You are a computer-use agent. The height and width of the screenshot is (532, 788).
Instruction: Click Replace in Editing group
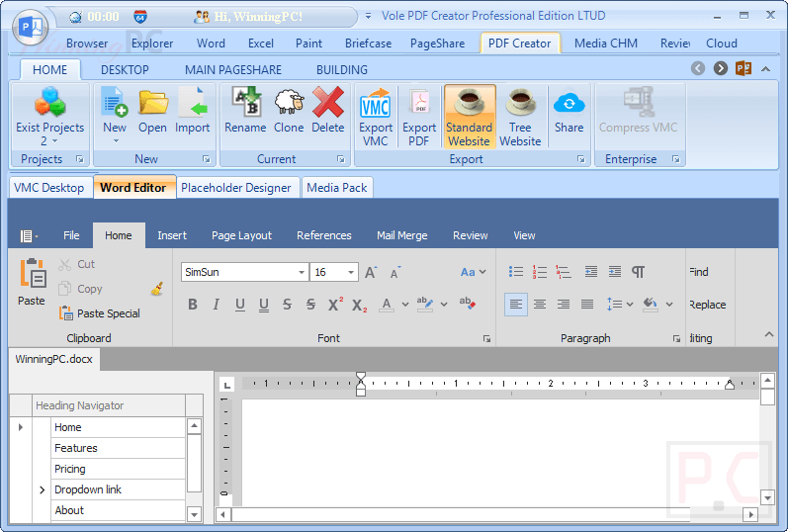click(x=708, y=305)
